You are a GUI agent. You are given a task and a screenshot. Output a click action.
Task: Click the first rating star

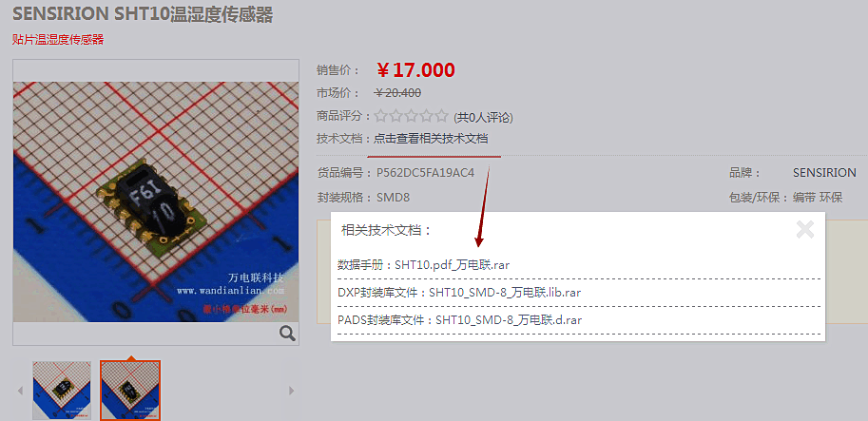tap(380, 116)
